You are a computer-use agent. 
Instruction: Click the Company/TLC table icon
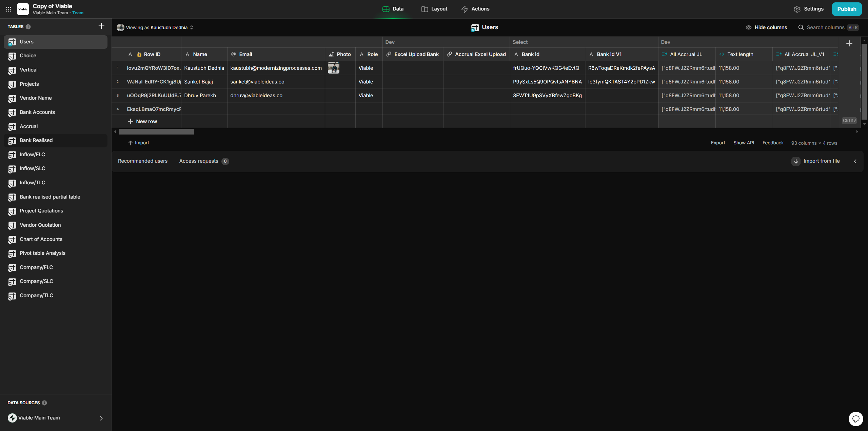[x=12, y=296]
